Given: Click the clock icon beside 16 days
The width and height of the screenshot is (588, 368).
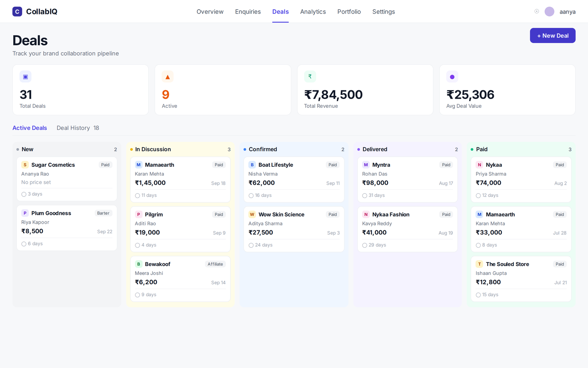Looking at the screenshot, I should coord(251,196).
